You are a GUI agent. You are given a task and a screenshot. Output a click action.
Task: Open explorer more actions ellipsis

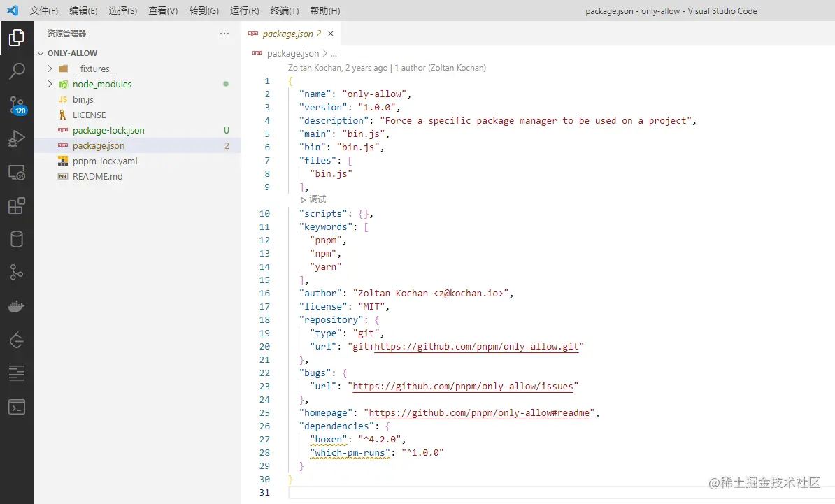(224, 34)
